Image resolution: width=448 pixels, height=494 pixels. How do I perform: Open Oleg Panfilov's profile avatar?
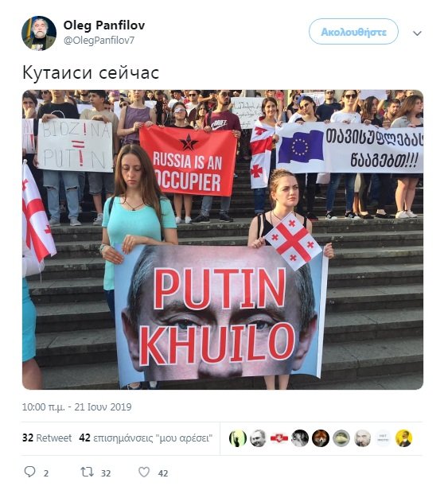coord(39,33)
